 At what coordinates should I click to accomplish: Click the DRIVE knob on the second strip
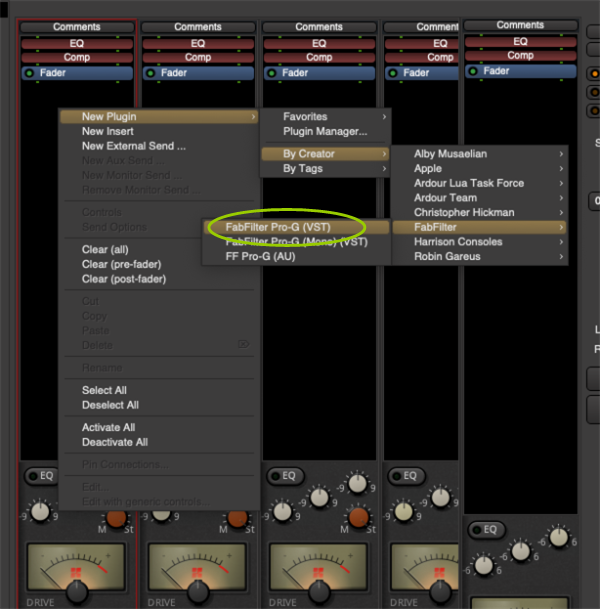point(198,592)
